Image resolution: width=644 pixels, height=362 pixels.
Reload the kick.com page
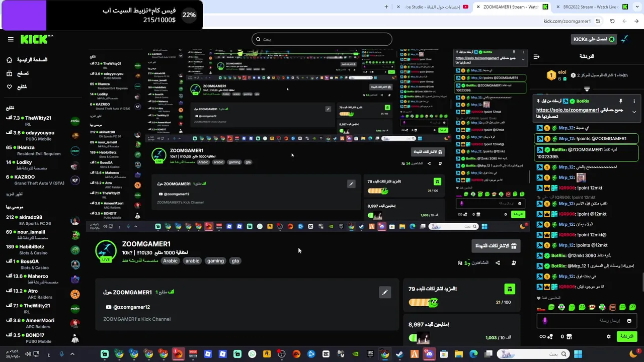pyautogui.click(x=612, y=21)
